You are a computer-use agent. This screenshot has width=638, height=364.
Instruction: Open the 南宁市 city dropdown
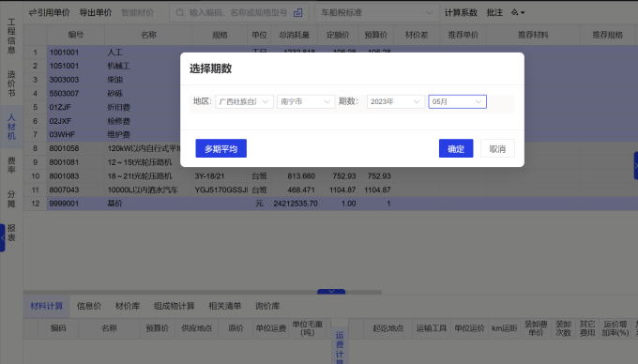306,101
